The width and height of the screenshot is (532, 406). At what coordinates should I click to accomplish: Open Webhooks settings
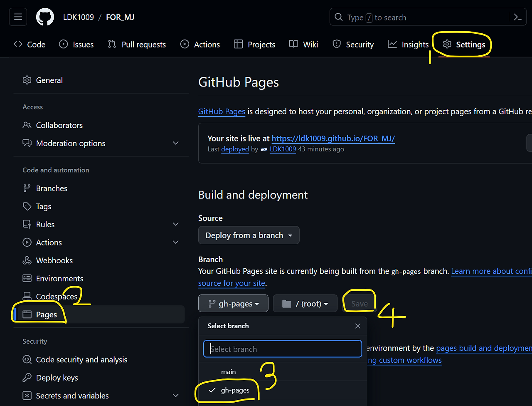pyautogui.click(x=53, y=260)
